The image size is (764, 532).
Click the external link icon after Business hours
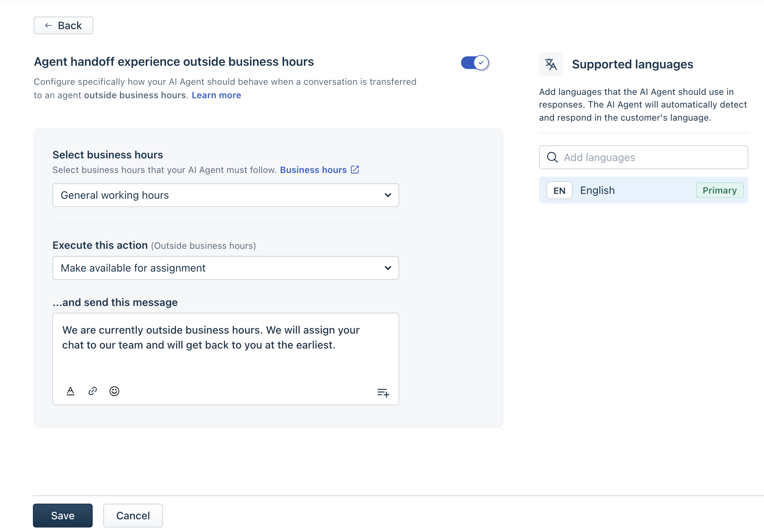pos(355,170)
